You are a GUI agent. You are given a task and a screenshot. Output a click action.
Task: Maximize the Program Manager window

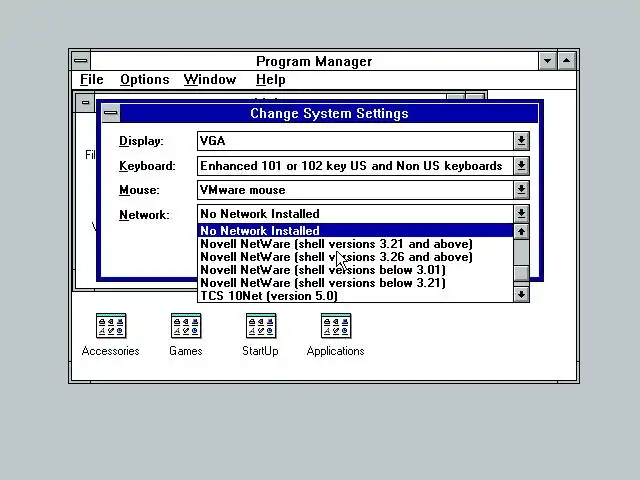pyautogui.click(x=567, y=61)
